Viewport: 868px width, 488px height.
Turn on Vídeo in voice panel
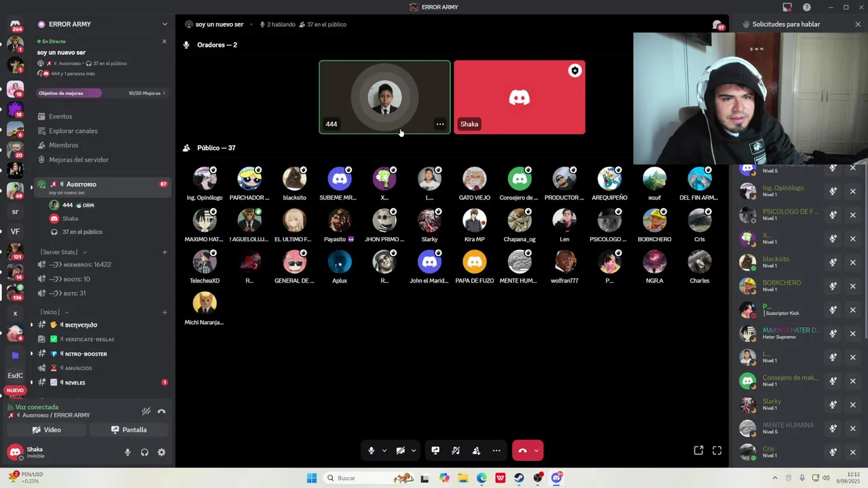pos(46,430)
